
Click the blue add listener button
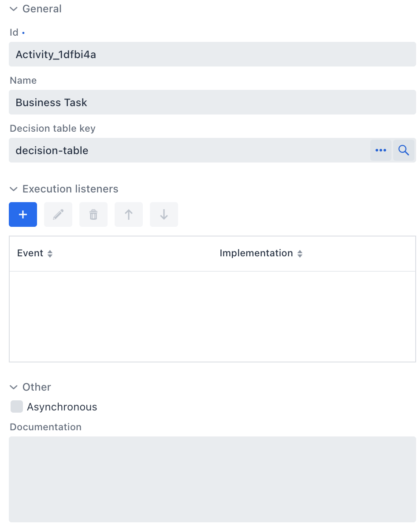pos(22,214)
